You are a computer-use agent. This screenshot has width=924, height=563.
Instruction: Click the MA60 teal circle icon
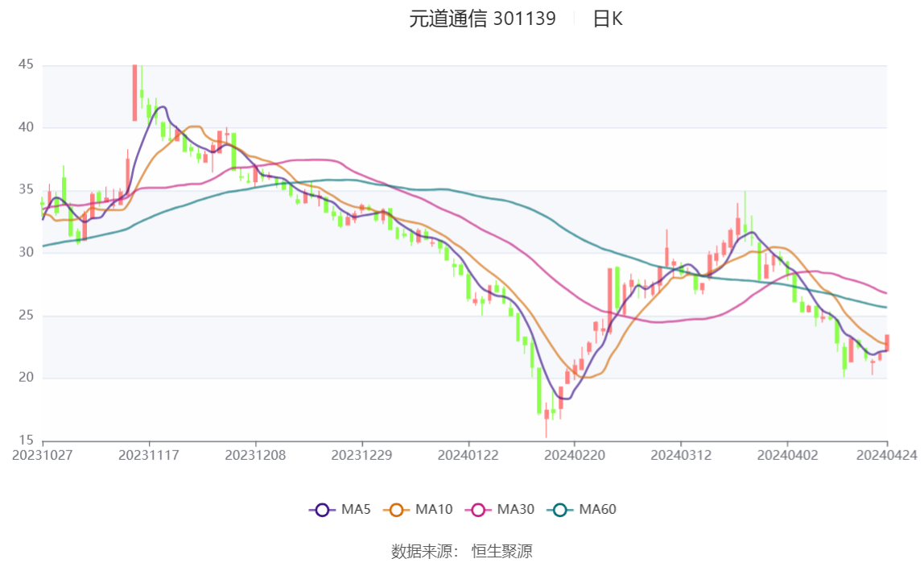[x=560, y=510]
